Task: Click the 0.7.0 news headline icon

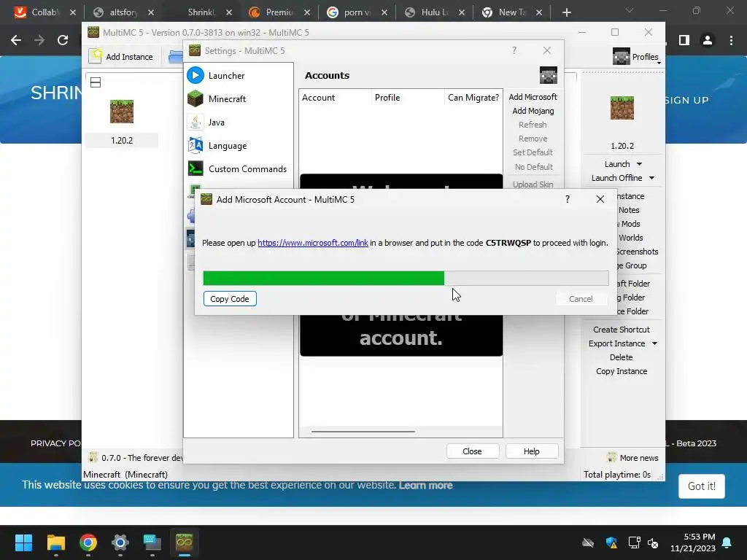Action: [x=93, y=457]
